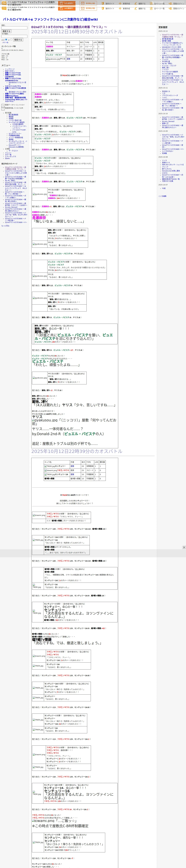Image resolution: width=186 pixels, height=868 pixels.
Task: Open 会議室 bulletin board link
Action: tap(11, 118)
